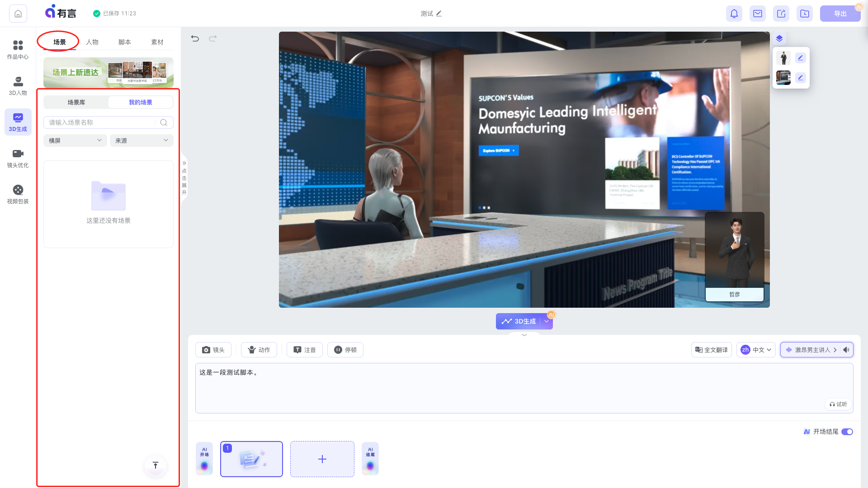Open 视频包装 sidebar section
This screenshot has width=868, height=488.
click(x=18, y=195)
